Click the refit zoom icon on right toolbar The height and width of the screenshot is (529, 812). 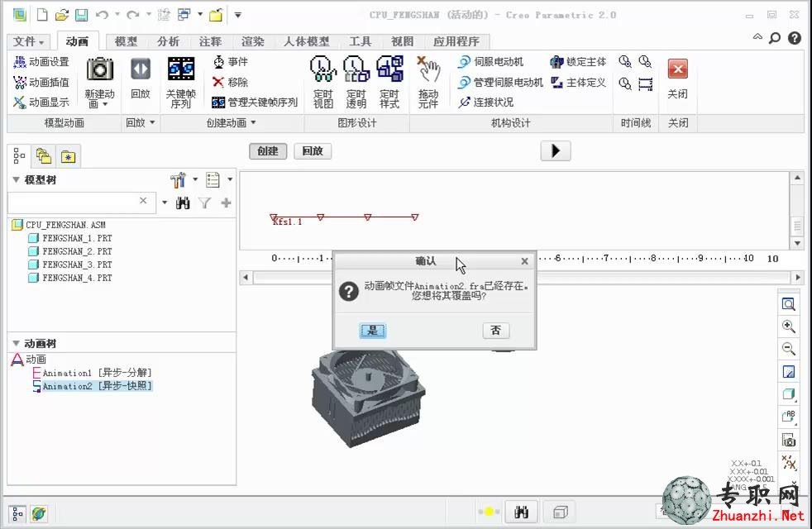coord(789,304)
